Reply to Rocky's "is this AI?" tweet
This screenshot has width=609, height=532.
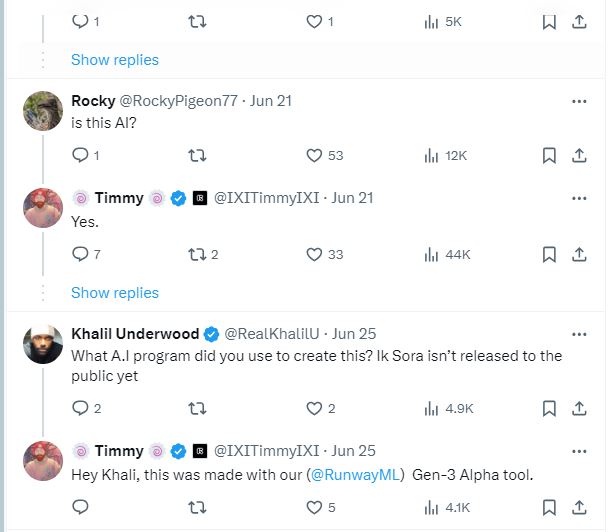(x=81, y=155)
